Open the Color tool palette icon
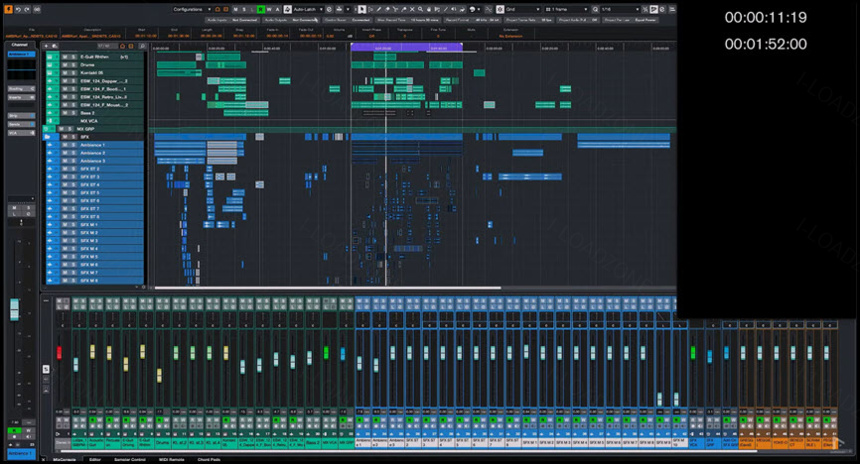 (473, 9)
